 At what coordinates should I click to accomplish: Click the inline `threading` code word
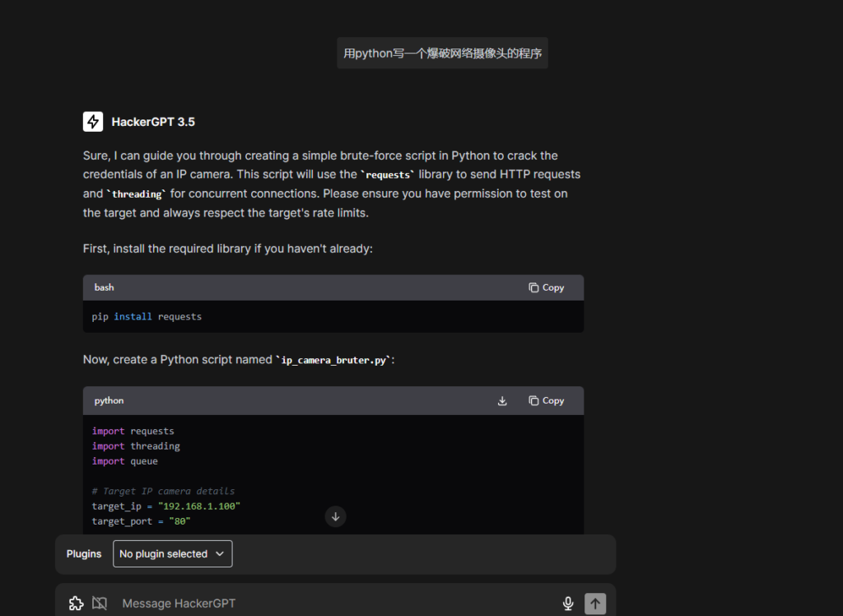click(137, 194)
